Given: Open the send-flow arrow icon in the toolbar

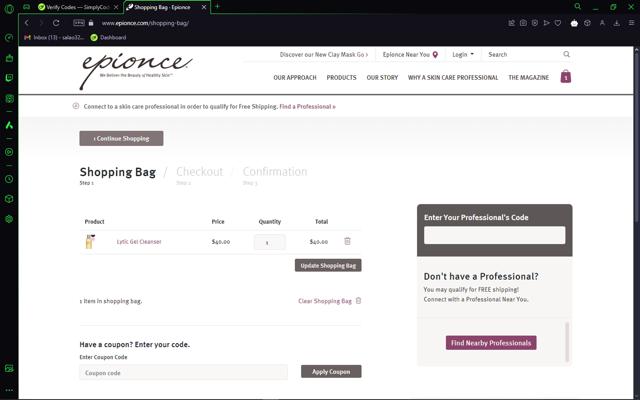Looking at the screenshot, I should pos(547,23).
